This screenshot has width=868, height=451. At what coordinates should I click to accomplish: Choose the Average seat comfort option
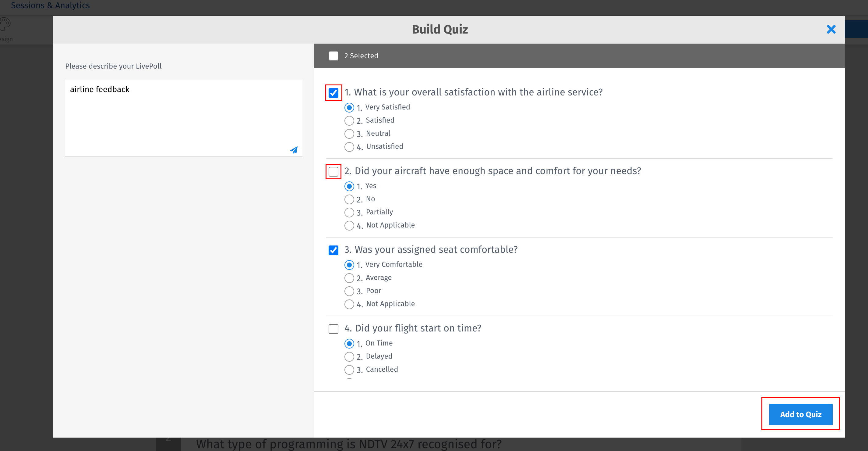349,278
